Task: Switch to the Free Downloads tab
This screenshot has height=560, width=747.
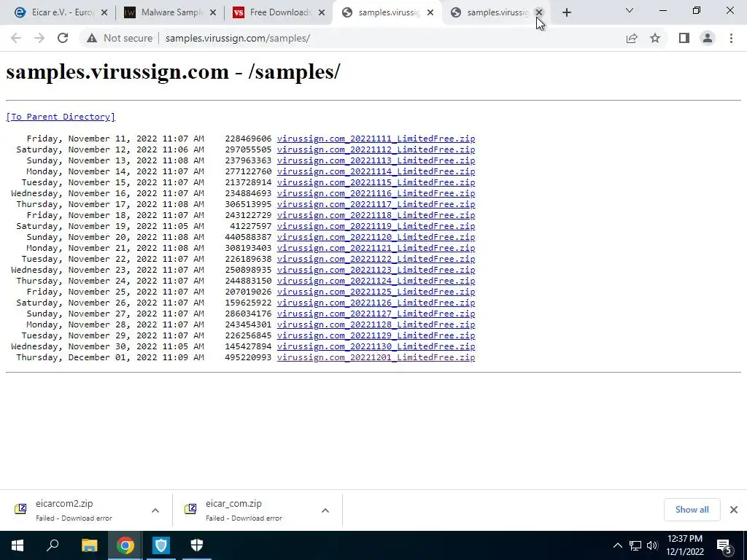Action: click(x=278, y=12)
